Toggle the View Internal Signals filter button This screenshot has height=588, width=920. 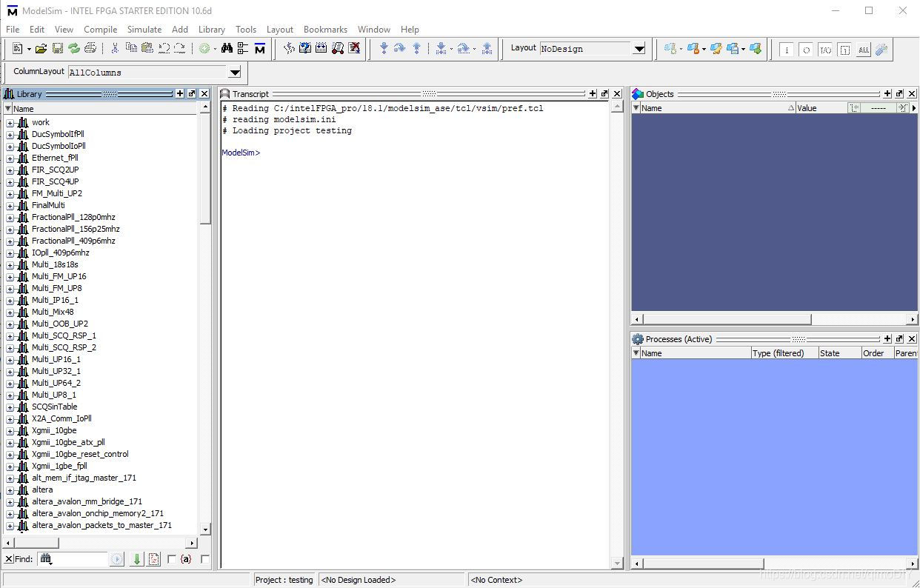844,50
